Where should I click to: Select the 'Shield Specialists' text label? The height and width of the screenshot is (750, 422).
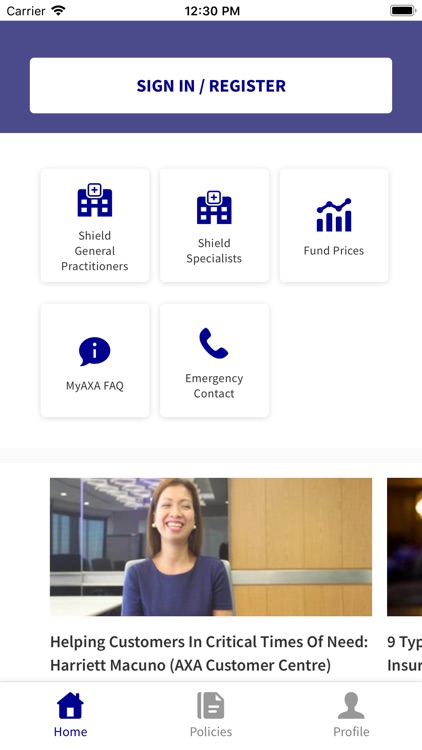pos(214,251)
